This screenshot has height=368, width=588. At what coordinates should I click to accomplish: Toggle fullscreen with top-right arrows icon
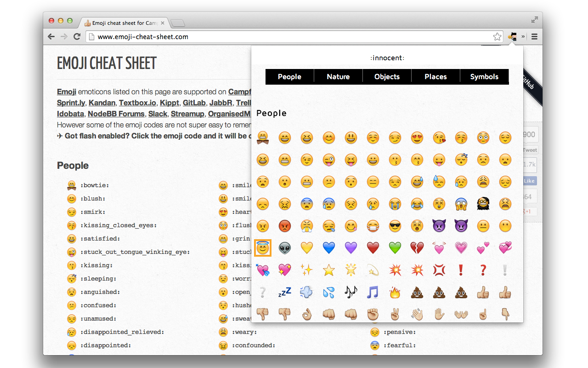tap(535, 20)
